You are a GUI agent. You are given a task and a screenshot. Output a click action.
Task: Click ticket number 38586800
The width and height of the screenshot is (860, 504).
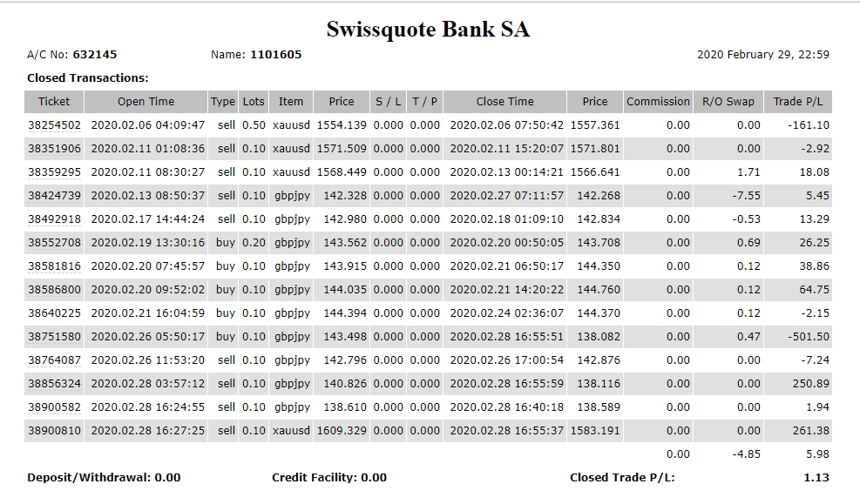[x=54, y=290]
